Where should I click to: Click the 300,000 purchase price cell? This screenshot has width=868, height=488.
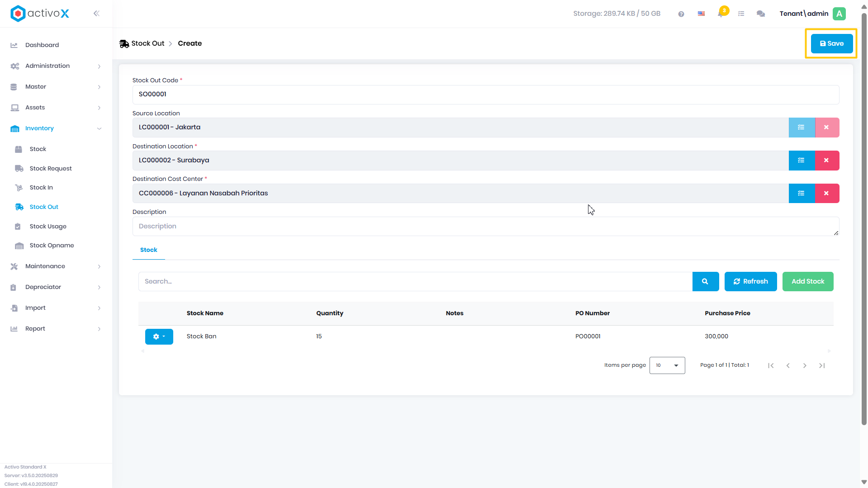(x=716, y=336)
